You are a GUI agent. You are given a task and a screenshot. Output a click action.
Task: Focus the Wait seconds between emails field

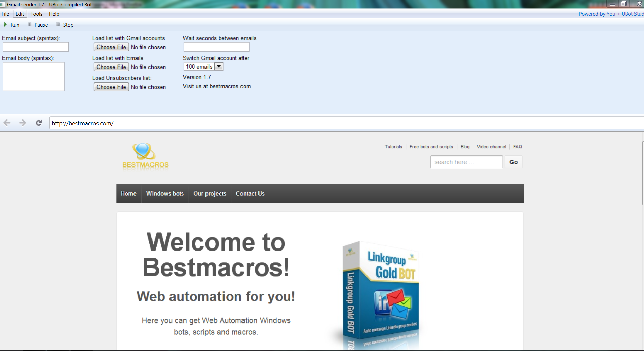[217, 47]
